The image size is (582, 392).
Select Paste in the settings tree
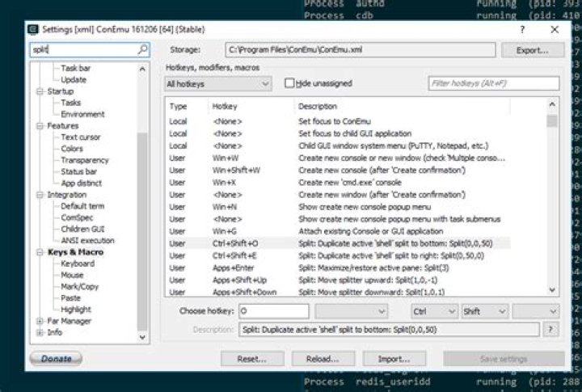70,298
